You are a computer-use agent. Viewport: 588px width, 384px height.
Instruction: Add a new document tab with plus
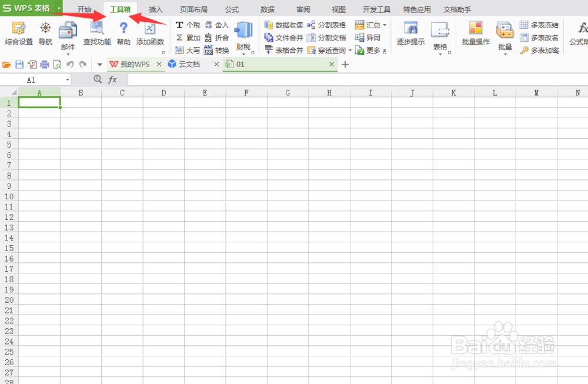pyautogui.click(x=345, y=65)
